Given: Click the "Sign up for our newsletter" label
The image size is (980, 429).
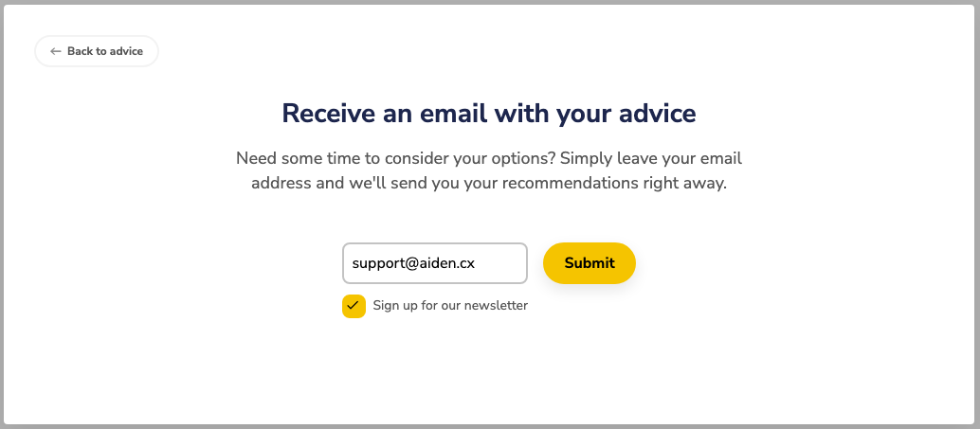Looking at the screenshot, I should (x=450, y=306).
